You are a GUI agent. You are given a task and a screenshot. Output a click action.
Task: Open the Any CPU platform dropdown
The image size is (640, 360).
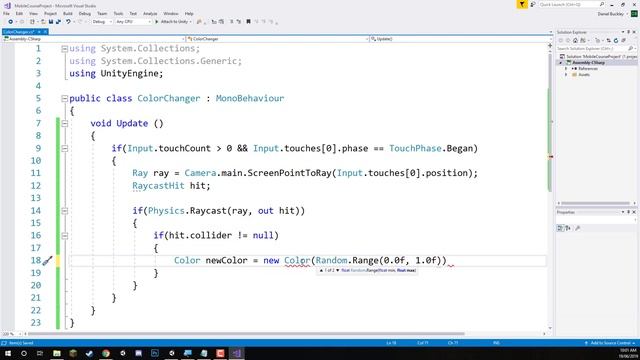[x=133, y=22]
